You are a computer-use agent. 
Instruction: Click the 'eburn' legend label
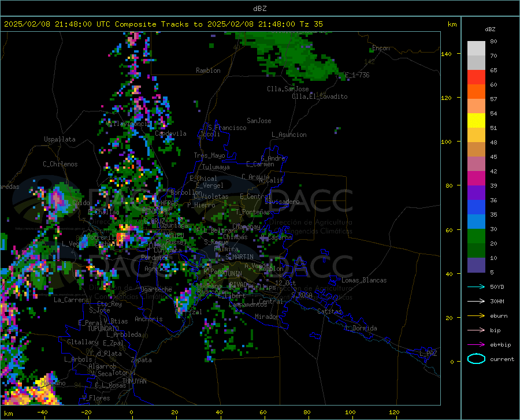[x=499, y=316]
